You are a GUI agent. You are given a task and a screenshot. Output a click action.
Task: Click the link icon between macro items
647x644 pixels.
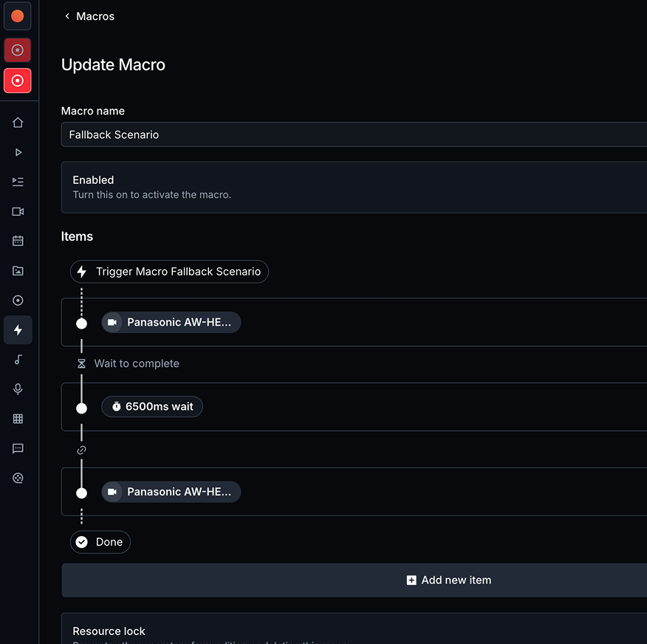coord(82,450)
